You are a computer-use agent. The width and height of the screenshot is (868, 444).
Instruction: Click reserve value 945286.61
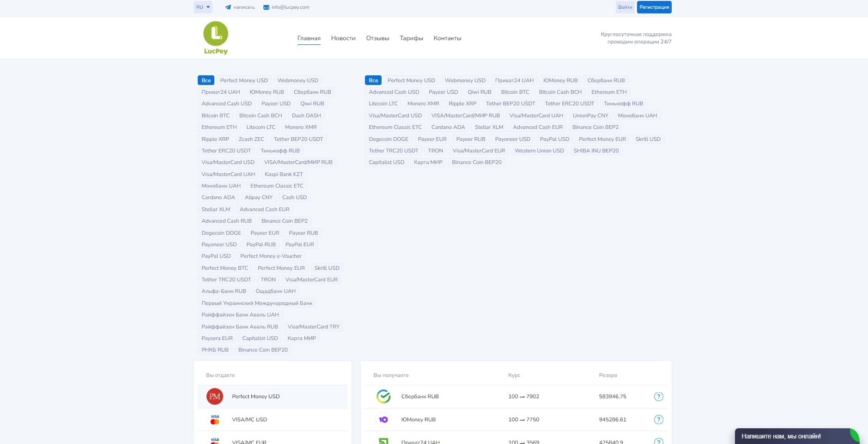613,420
